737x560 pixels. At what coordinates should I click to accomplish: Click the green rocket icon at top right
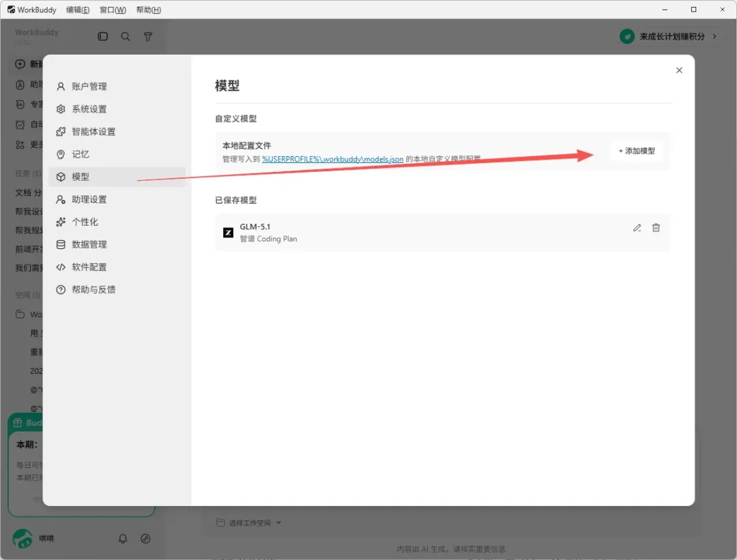pyautogui.click(x=627, y=36)
